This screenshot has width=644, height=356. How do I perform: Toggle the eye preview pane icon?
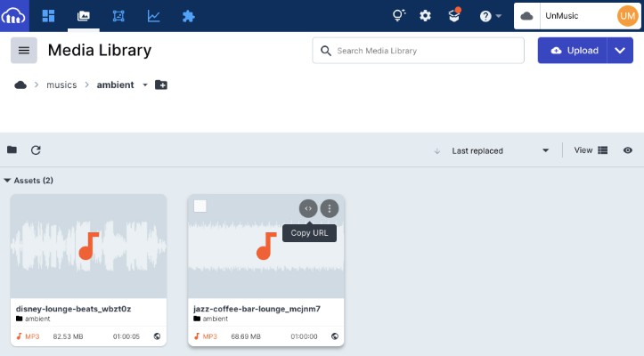click(x=628, y=150)
